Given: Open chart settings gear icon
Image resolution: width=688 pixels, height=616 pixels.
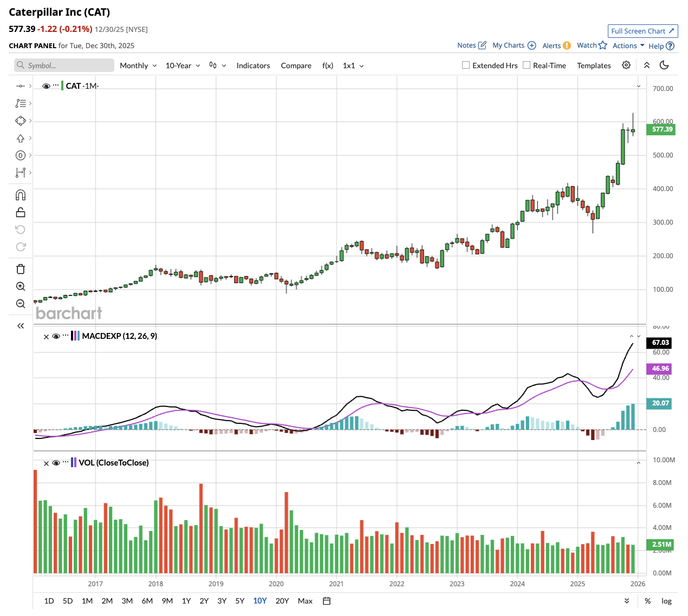Looking at the screenshot, I should (626, 65).
